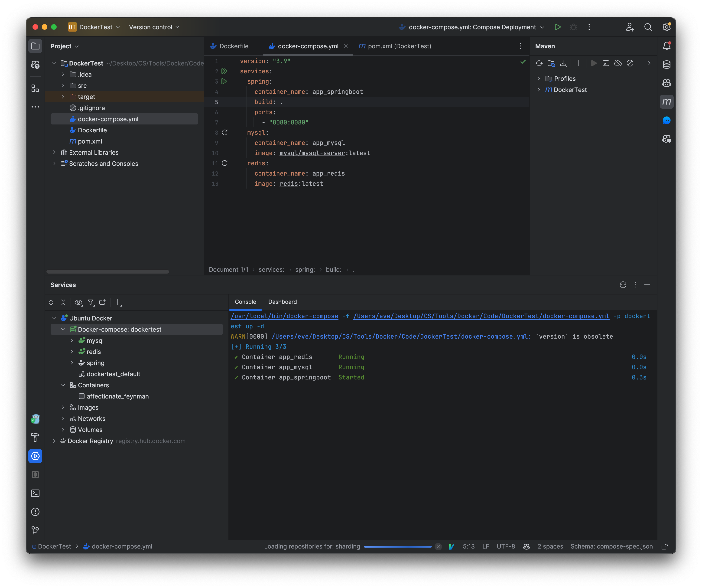This screenshot has height=588, width=702.
Task: Select the Dashboard tab
Action: [283, 302]
